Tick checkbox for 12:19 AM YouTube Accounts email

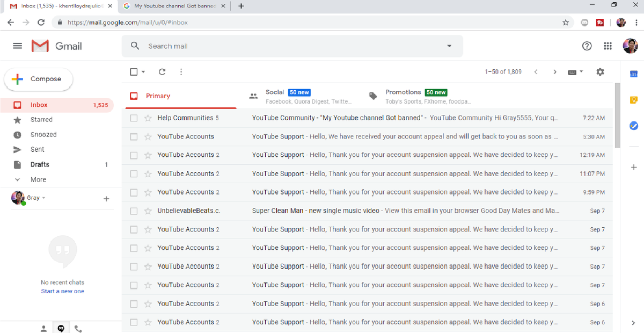tap(134, 155)
